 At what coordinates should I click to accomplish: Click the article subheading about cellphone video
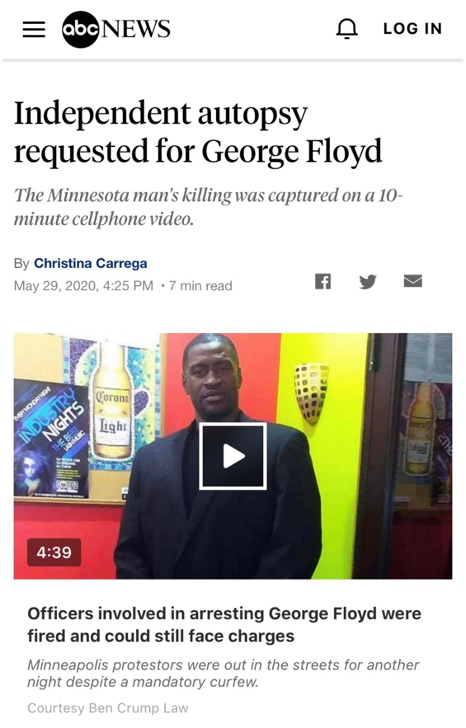click(208, 207)
